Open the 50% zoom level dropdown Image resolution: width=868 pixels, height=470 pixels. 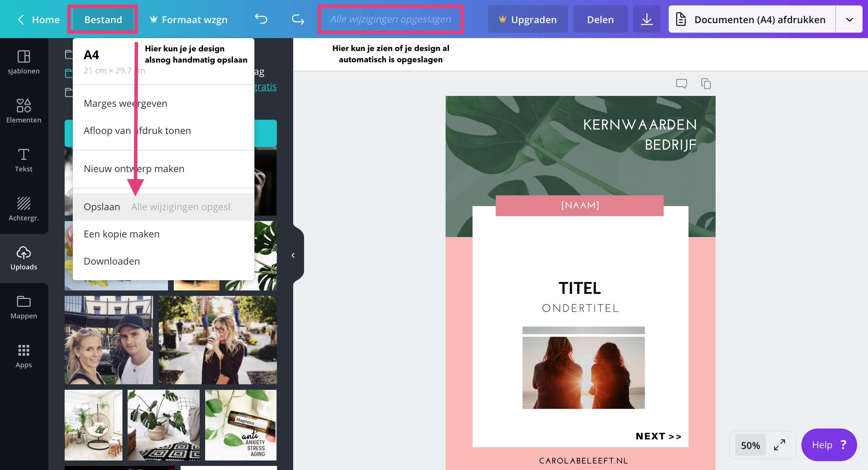tap(750, 445)
